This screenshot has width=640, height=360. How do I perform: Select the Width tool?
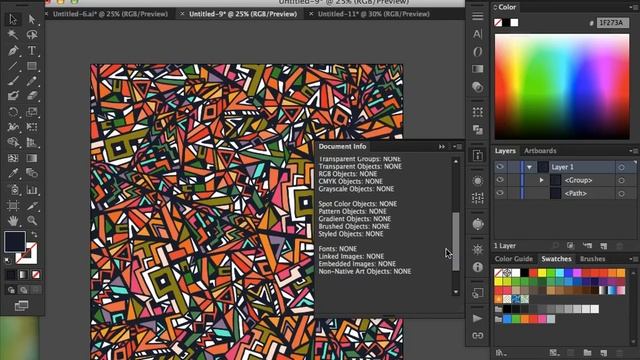pos(13,127)
